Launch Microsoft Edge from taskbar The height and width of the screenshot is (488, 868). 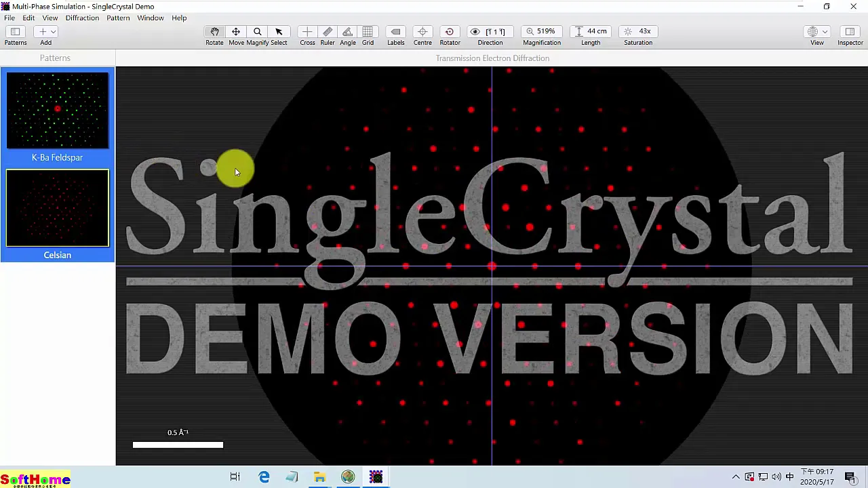[x=264, y=477]
